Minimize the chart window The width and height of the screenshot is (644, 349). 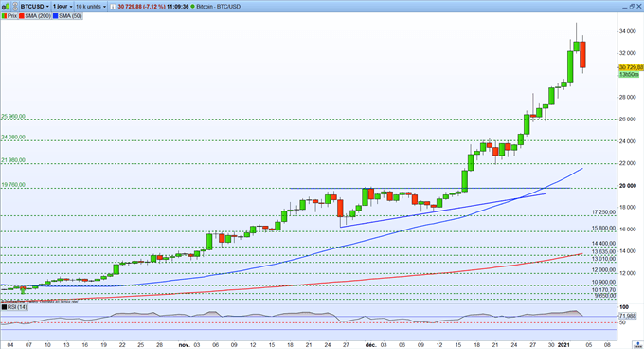(624, 7)
